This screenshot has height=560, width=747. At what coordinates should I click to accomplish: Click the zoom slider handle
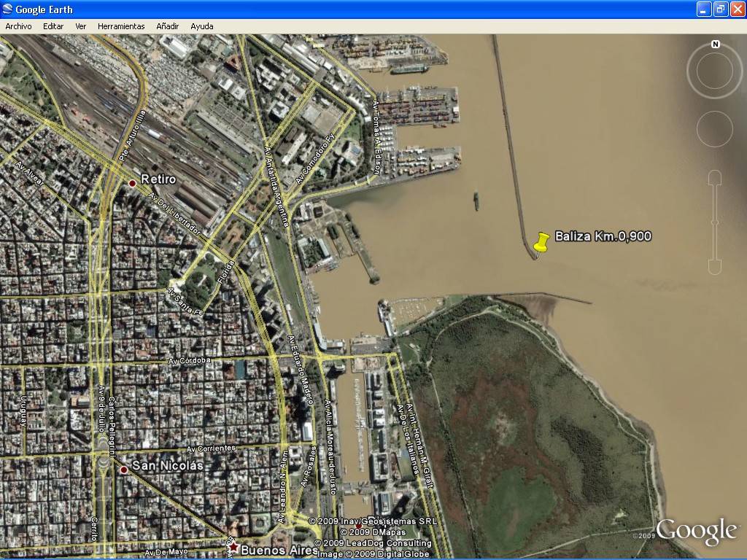pyautogui.click(x=715, y=222)
